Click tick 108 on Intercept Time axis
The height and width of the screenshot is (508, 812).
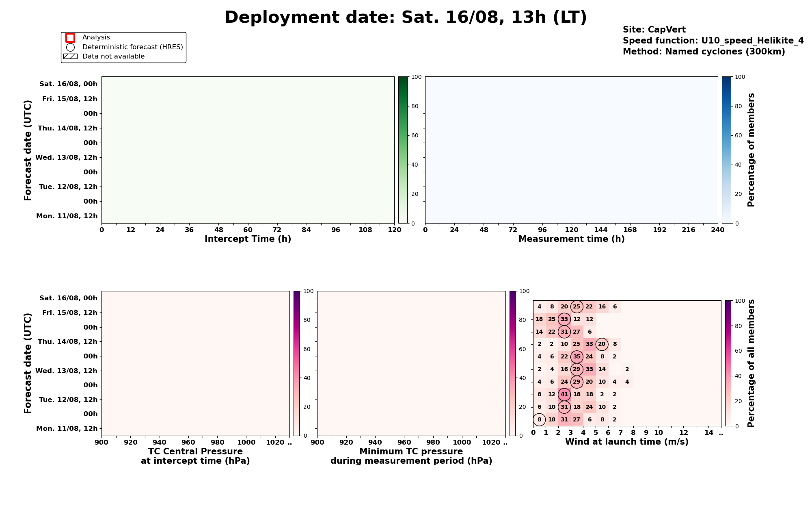tap(365, 230)
